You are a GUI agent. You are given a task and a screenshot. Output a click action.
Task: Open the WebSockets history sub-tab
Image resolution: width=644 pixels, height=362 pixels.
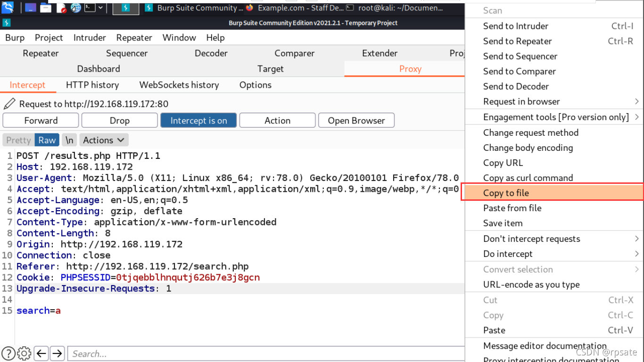coord(179,85)
